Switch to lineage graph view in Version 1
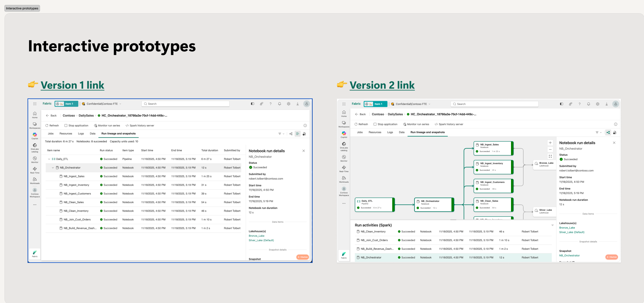This screenshot has width=644, height=303. pyautogui.click(x=291, y=134)
